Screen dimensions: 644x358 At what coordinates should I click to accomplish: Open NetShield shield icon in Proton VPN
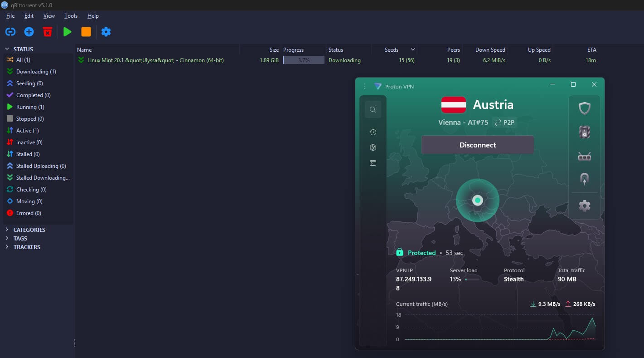tap(585, 108)
